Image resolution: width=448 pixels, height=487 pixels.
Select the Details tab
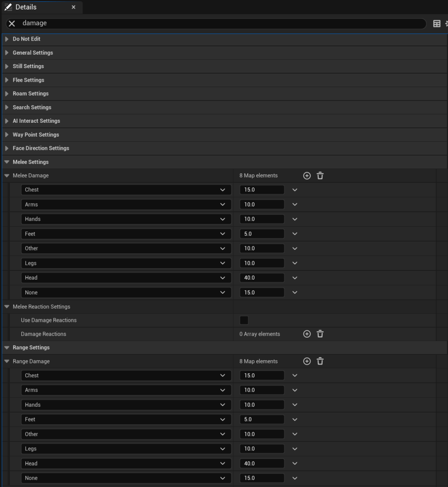26,7
